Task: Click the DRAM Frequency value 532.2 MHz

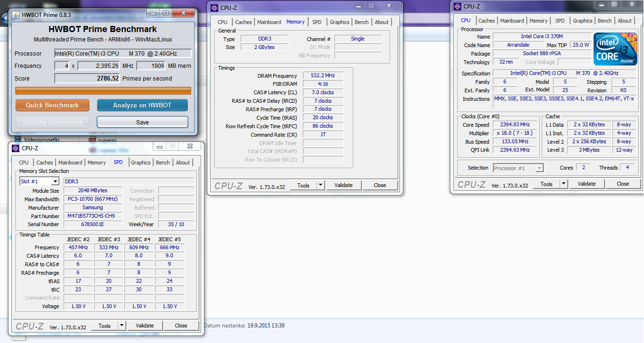Action: click(x=323, y=76)
